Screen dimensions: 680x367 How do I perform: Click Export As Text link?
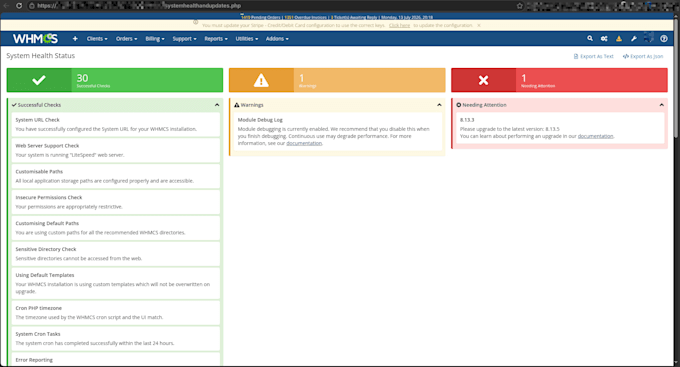pyautogui.click(x=594, y=56)
